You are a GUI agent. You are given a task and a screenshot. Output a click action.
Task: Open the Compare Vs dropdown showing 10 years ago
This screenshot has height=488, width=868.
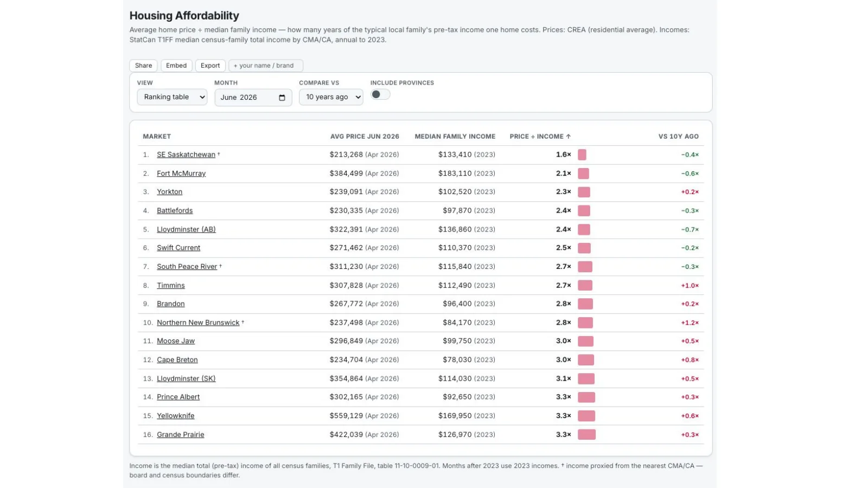[x=331, y=97]
